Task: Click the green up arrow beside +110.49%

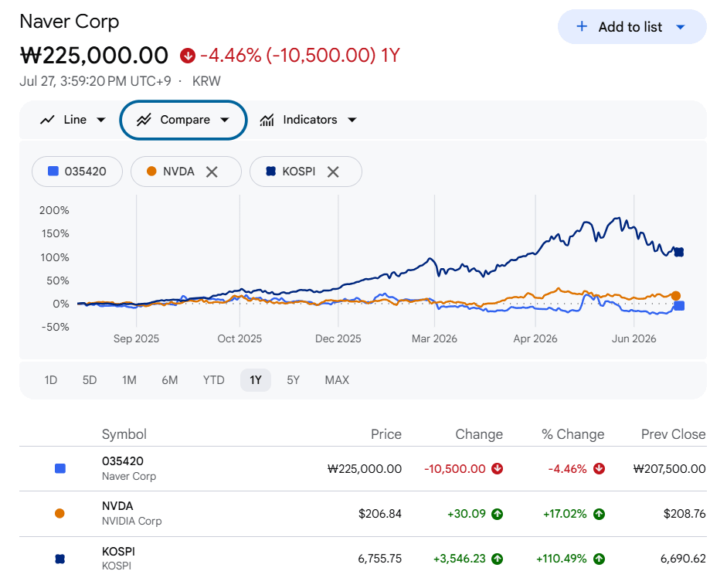Action: tap(599, 559)
